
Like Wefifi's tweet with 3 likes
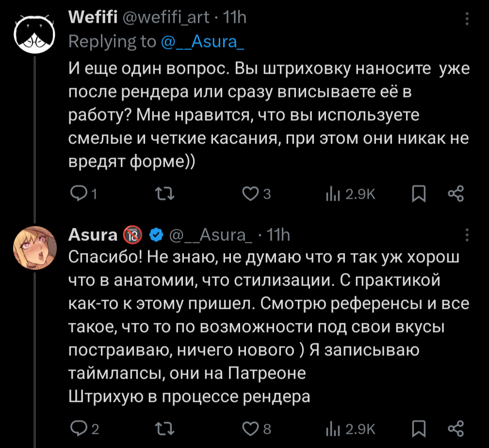point(249,194)
